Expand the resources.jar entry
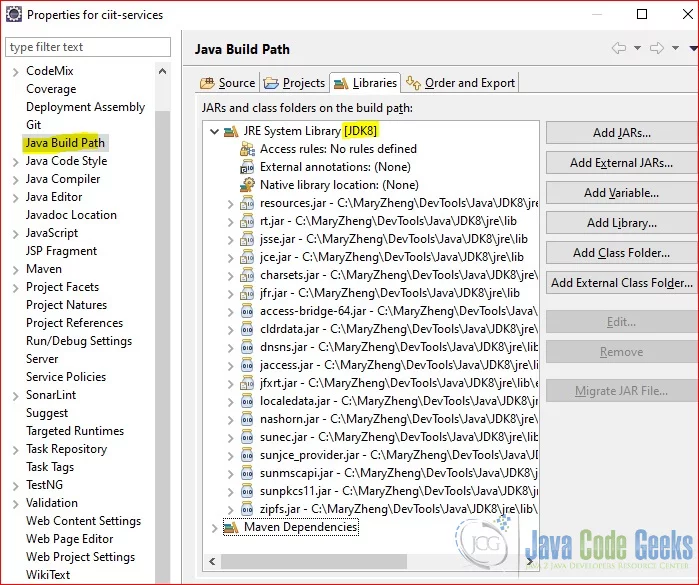Viewport: 699px width, 585px height. 230,204
